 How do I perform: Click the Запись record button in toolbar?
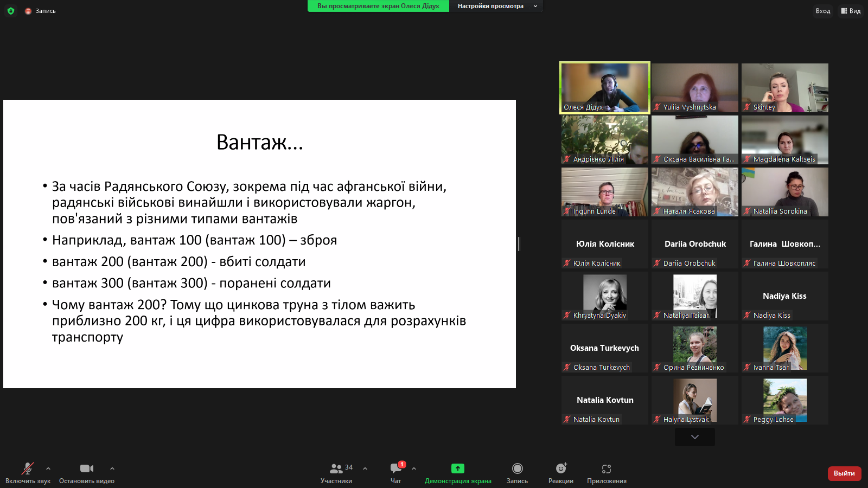[x=517, y=473]
